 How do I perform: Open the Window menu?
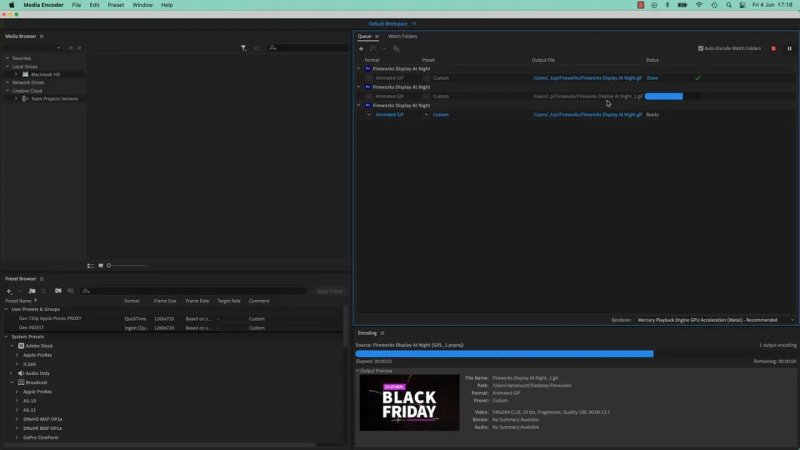pyautogui.click(x=142, y=5)
